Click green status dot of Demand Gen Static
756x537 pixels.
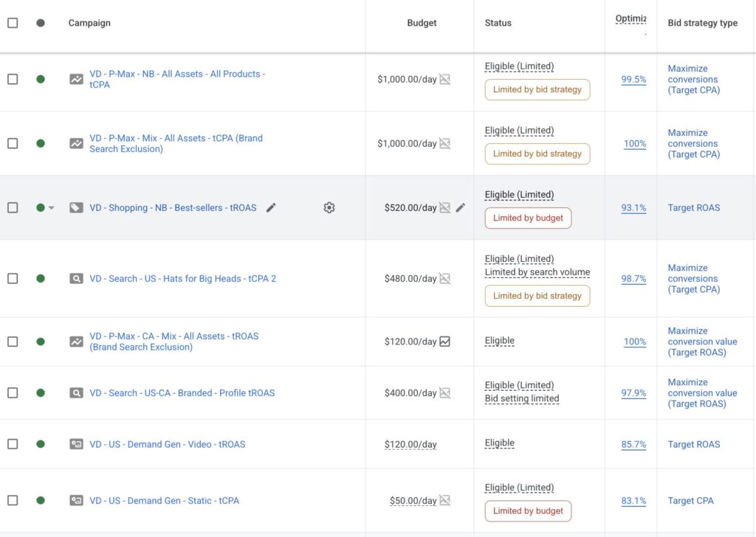[x=41, y=500]
